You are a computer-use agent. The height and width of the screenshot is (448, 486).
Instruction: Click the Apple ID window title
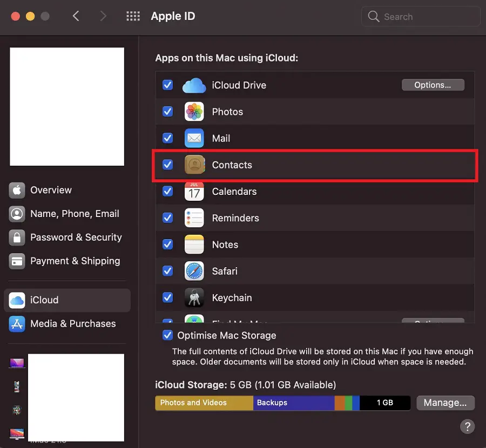click(x=173, y=16)
